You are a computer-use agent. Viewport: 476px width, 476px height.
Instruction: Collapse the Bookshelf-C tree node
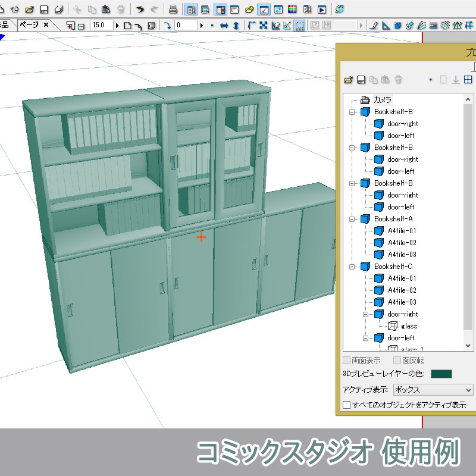(x=353, y=266)
